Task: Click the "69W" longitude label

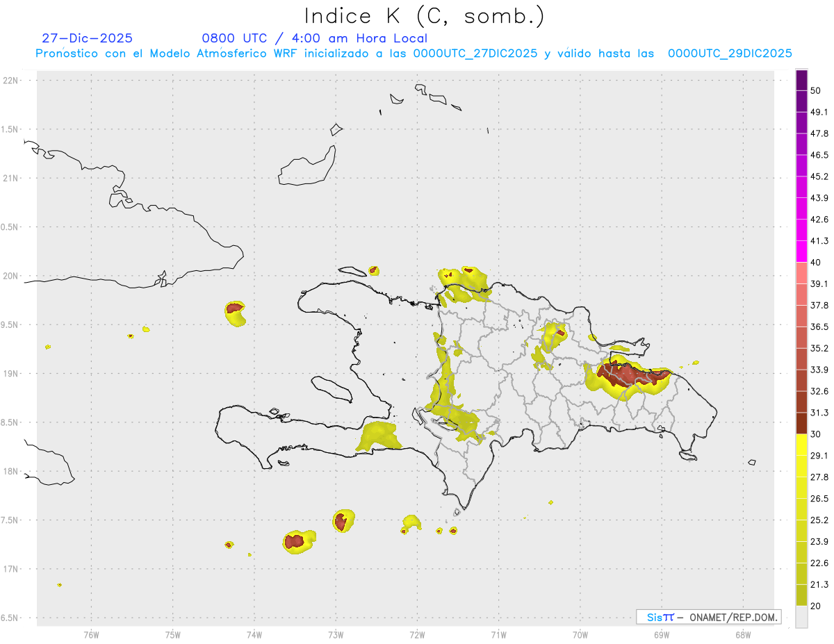Action: (x=662, y=634)
